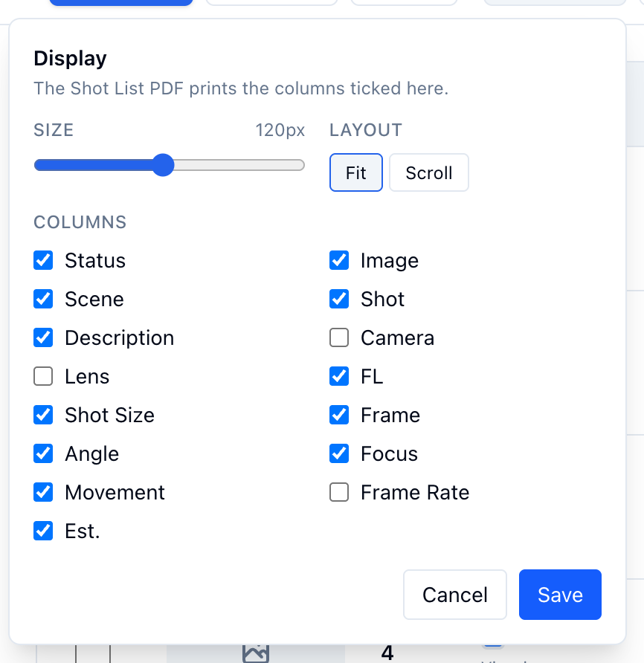Uncheck the Est. column checkbox

(43, 531)
